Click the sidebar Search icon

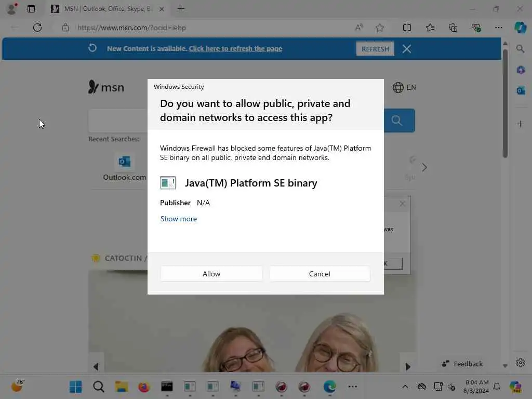click(520, 49)
